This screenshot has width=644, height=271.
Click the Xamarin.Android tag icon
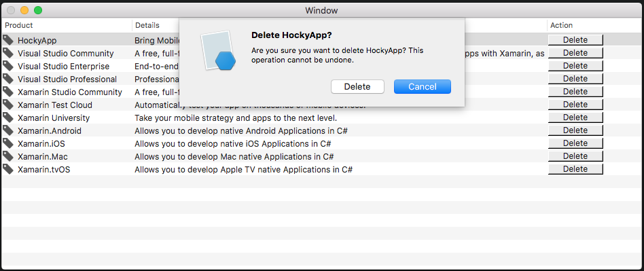click(8, 130)
